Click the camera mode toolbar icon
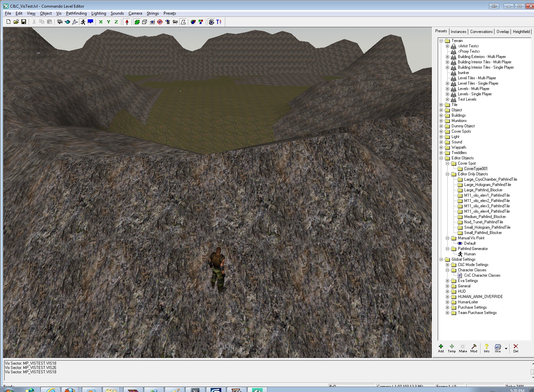Image resolution: width=534 pixels, height=392 pixels. (60, 22)
